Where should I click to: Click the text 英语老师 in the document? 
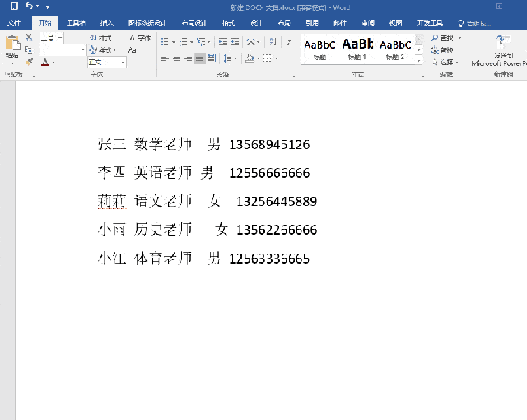[163, 173]
